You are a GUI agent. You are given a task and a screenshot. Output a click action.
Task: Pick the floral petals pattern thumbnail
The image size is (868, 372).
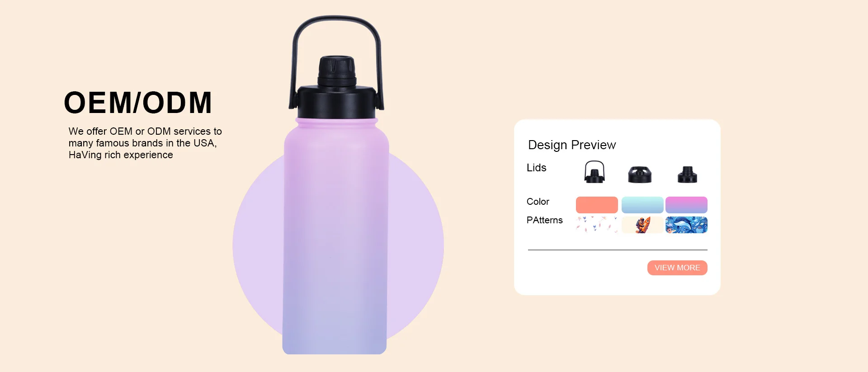click(x=597, y=225)
